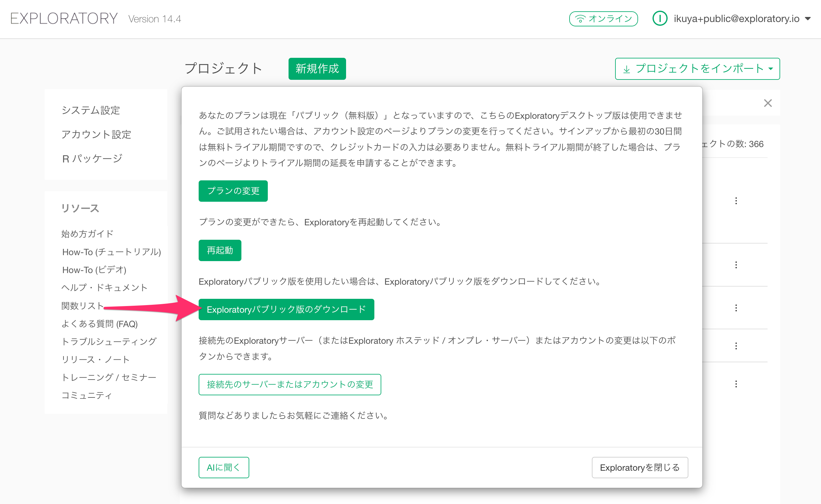Download the Exploratory public version
The height and width of the screenshot is (504, 821).
pyautogui.click(x=286, y=309)
